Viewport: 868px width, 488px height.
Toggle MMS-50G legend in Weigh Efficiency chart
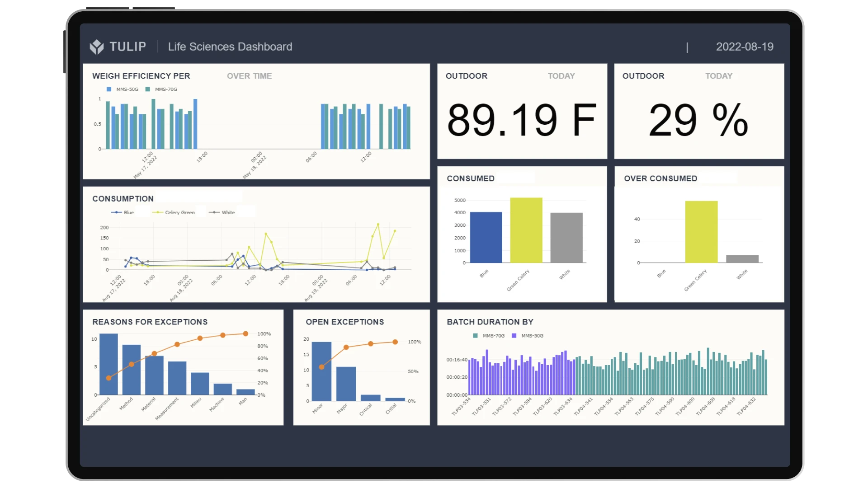point(123,89)
